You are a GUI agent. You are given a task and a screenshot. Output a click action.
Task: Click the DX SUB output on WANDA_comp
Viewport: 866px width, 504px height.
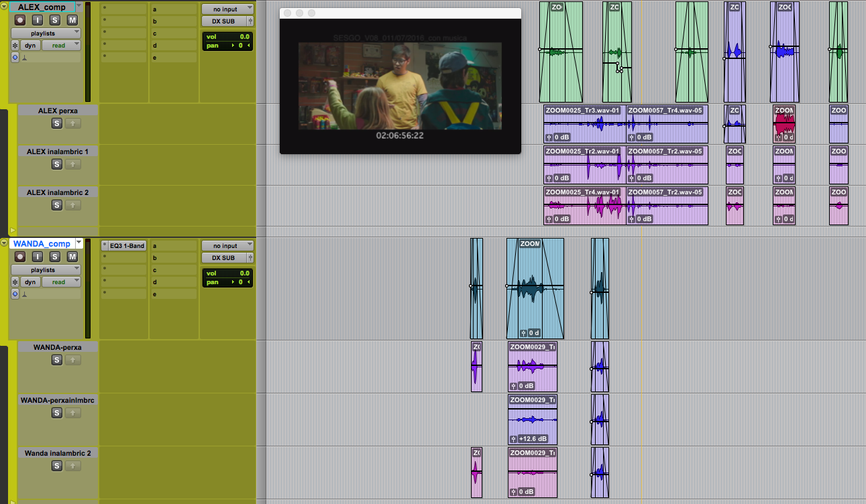click(x=224, y=258)
